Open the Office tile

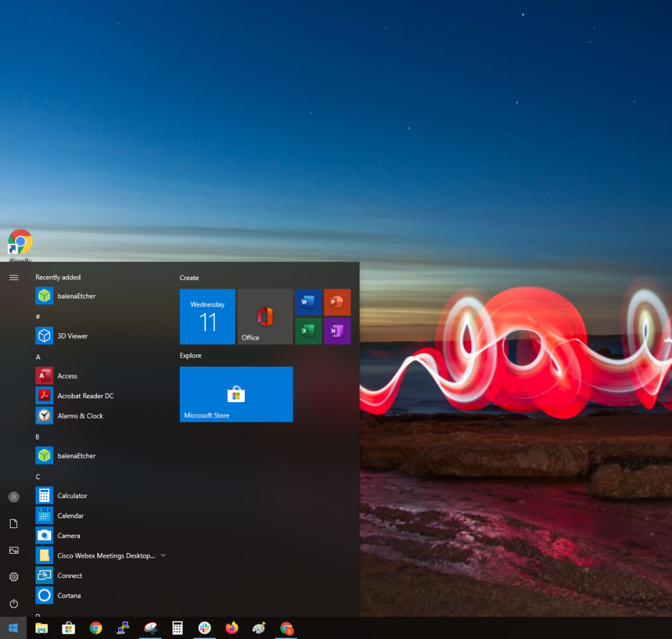pos(264,316)
